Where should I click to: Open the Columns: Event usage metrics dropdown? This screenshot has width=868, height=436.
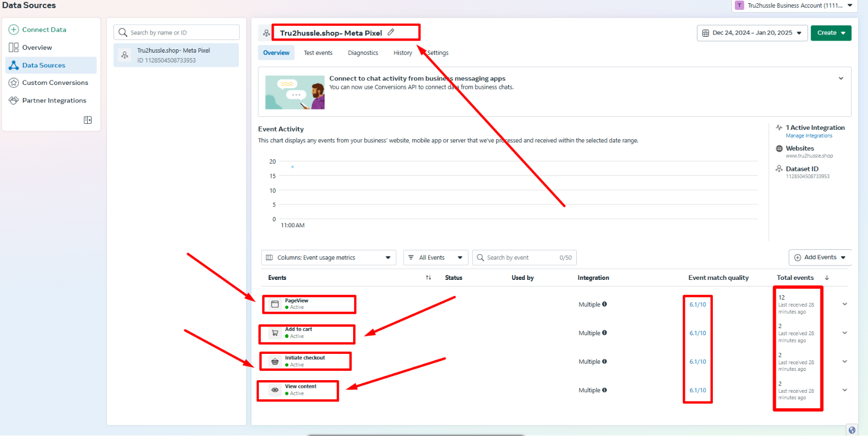(x=329, y=257)
